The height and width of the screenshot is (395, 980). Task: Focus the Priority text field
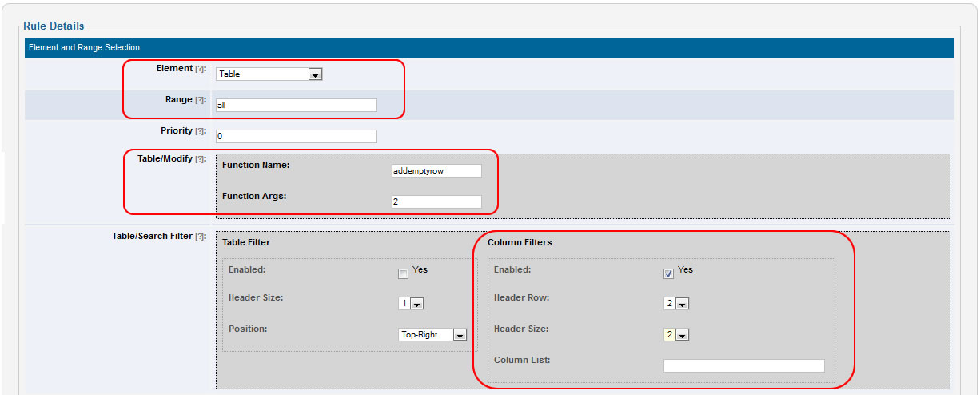click(x=296, y=136)
